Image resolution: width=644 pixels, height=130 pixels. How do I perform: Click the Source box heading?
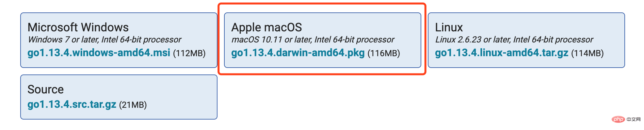tap(45, 89)
